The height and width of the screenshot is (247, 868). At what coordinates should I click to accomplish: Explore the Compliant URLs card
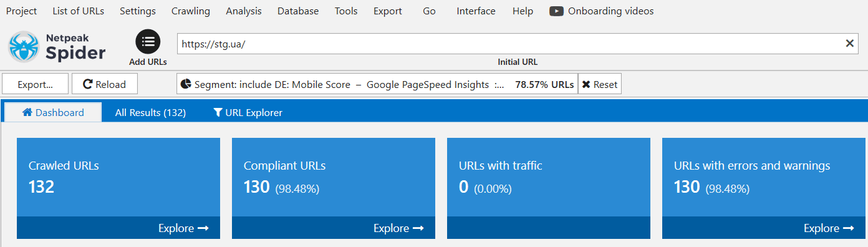pos(398,228)
